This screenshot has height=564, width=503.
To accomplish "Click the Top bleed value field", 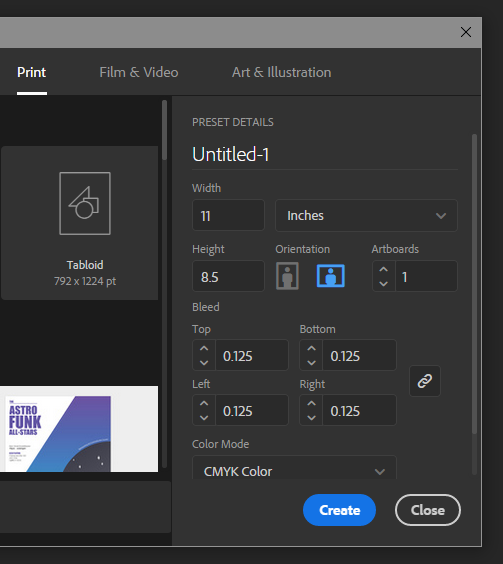I will [x=252, y=355].
